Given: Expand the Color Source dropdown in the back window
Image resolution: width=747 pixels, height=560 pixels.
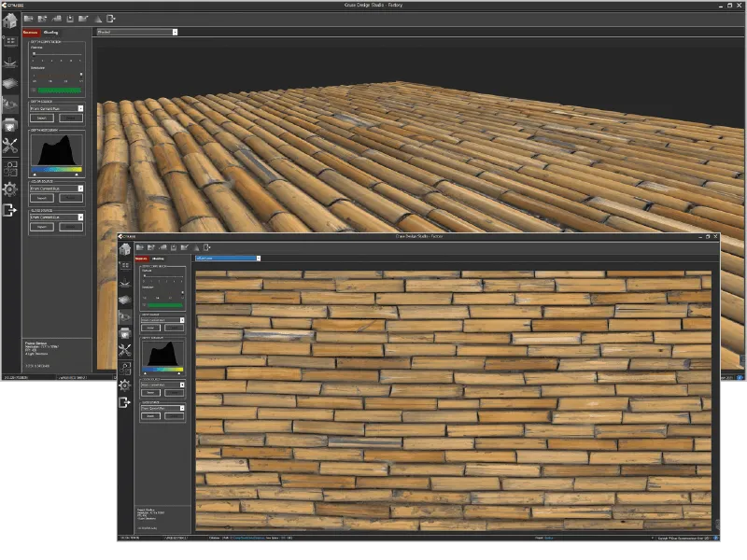Looking at the screenshot, I should [56, 189].
